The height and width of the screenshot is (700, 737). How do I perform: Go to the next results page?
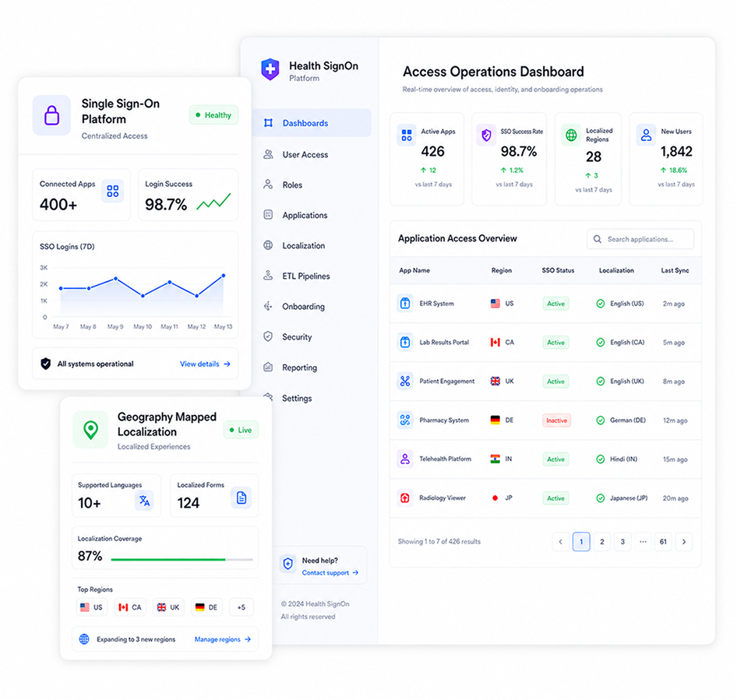684,542
